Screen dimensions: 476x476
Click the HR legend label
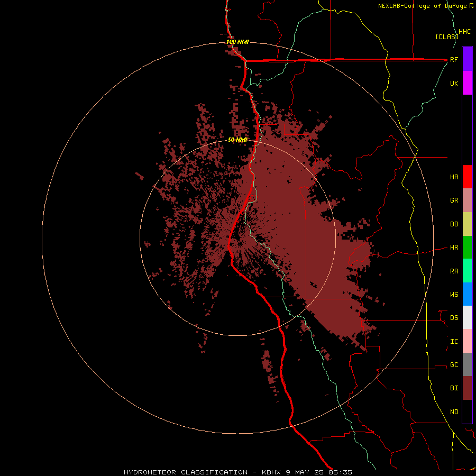click(454, 248)
